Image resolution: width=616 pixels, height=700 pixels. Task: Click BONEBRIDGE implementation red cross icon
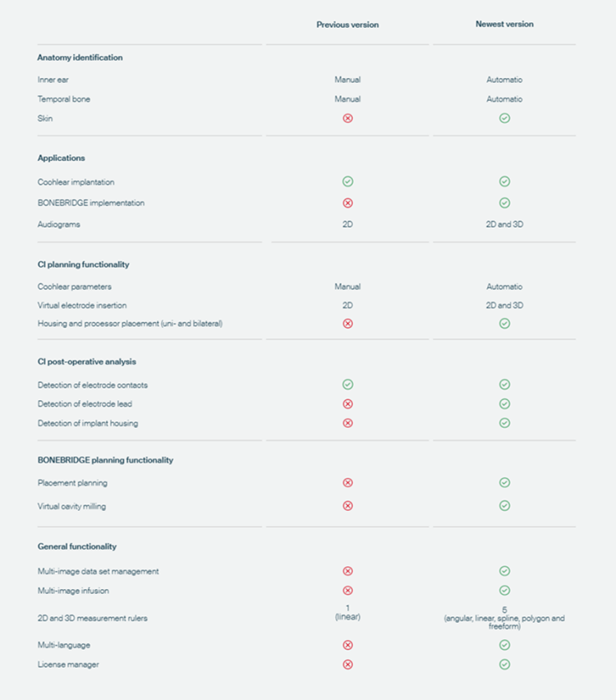pos(347,203)
